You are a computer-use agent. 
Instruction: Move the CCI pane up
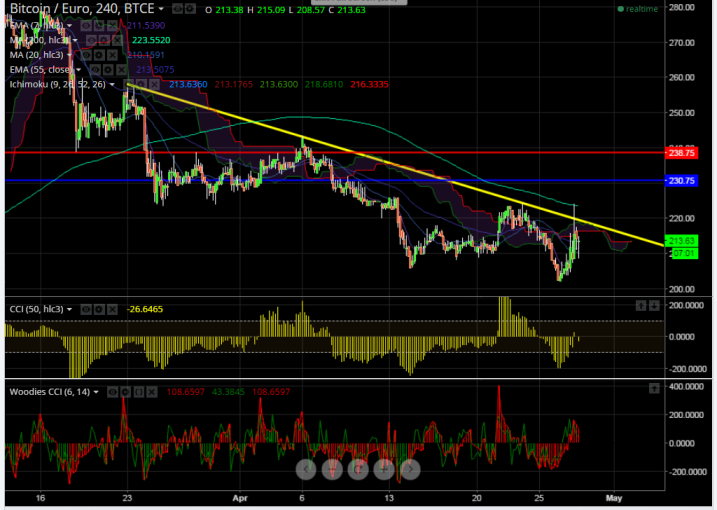point(641,306)
